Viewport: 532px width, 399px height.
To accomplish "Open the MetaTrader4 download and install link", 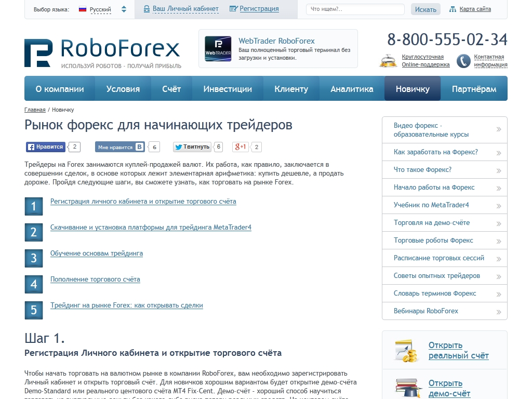I will [x=151, y=228].
